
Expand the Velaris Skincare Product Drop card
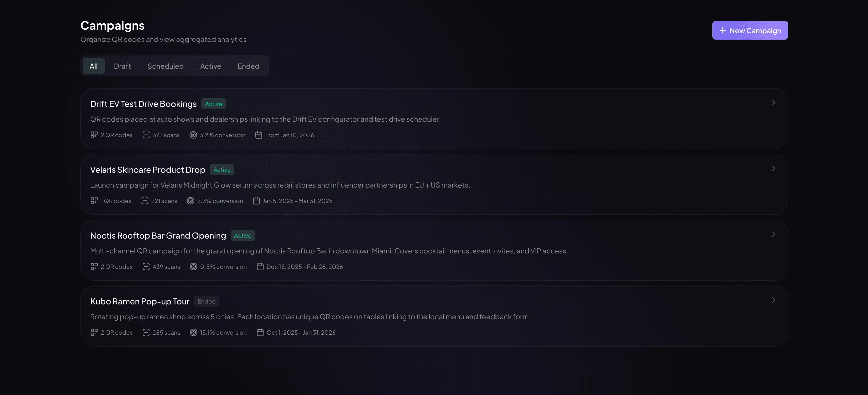[773, 168]
